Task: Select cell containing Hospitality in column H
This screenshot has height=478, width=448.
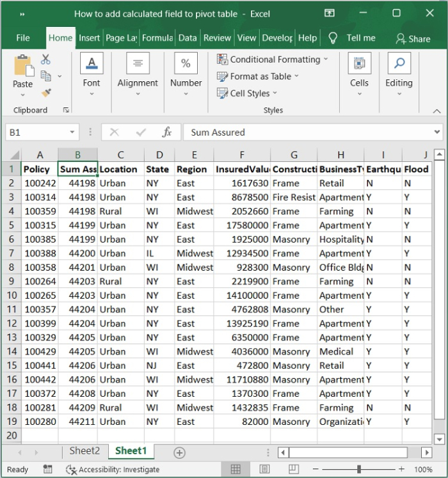Action: pos(340,239)
